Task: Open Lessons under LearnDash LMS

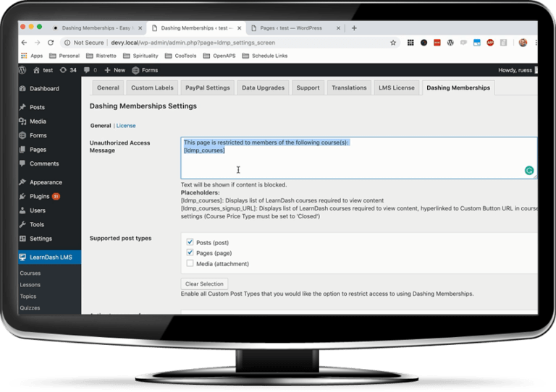Action: (30, 285)
